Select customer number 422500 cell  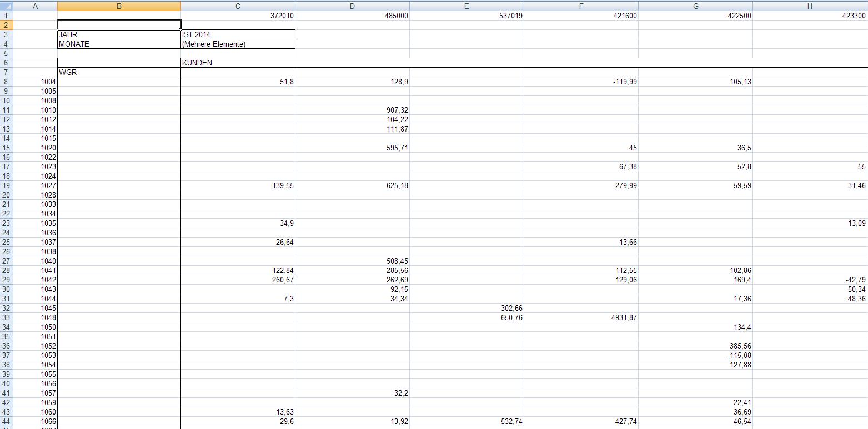(695, 16)
